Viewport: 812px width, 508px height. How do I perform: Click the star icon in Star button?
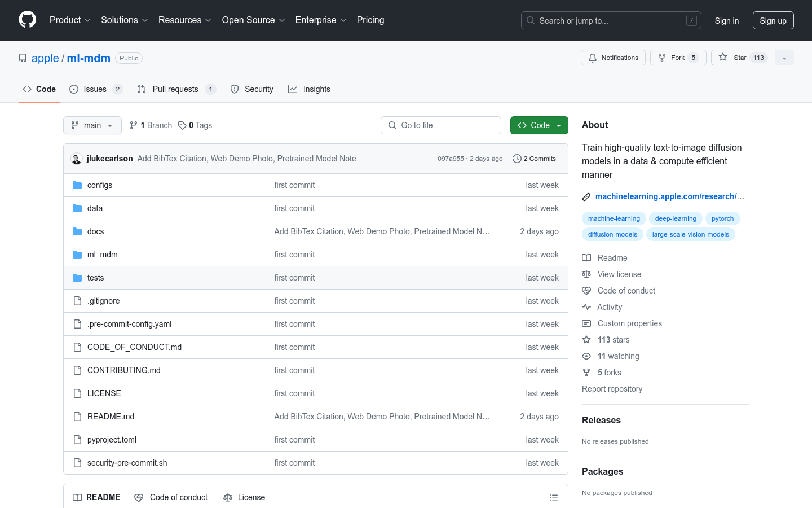click(723, 57)
